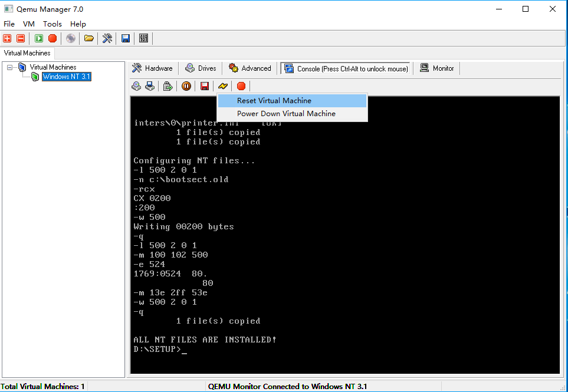
Task: Select the Windows NT 3.1 tree item
Action: pos(66,77)
